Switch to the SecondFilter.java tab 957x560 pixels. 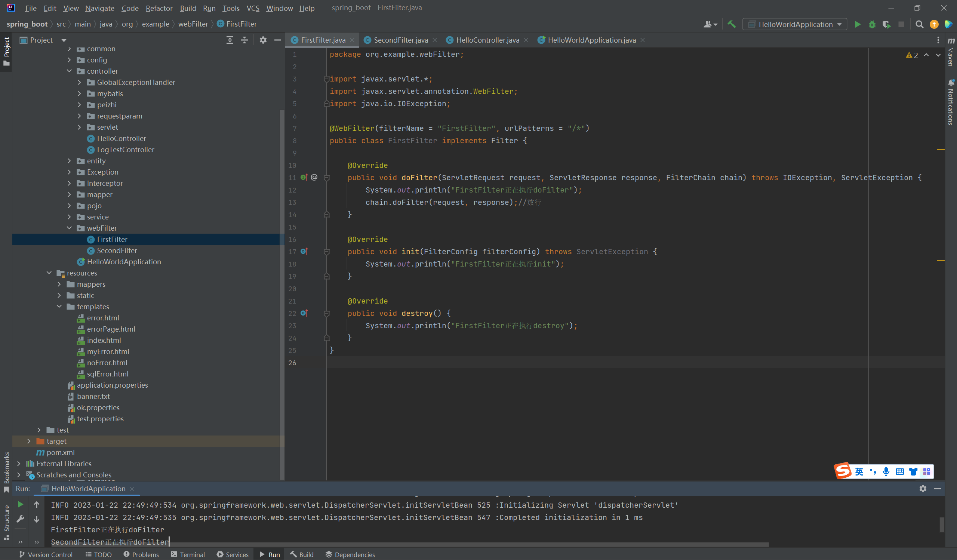point(400,40)
